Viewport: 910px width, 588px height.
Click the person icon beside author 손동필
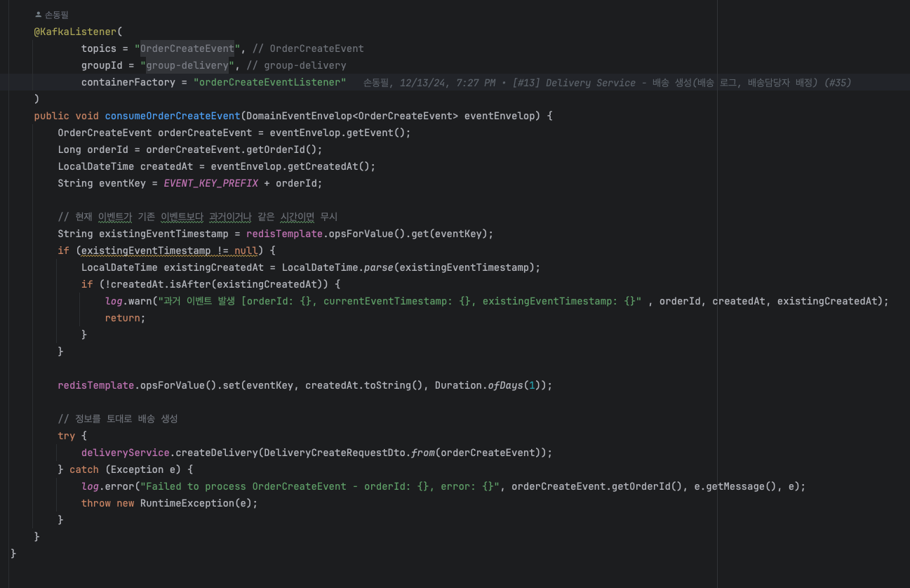pyautogui.click(x=38, y=15)
